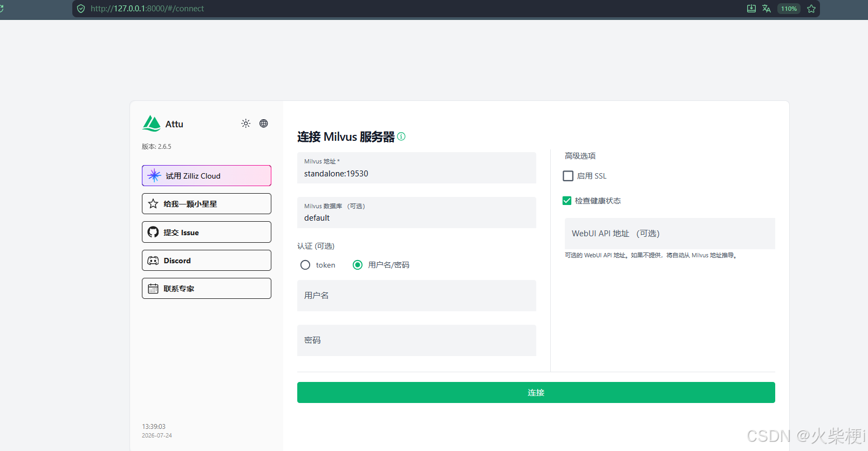868x451 pixels.
Task: Click the browser shield security icon
Action: pyautogui.click(x=81, y=9)
